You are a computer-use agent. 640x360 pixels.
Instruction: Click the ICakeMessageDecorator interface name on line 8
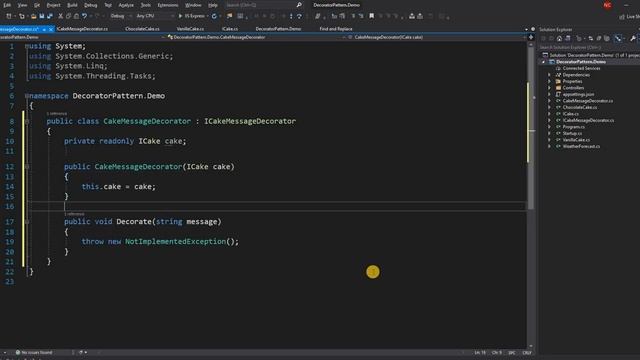point(250,121)
